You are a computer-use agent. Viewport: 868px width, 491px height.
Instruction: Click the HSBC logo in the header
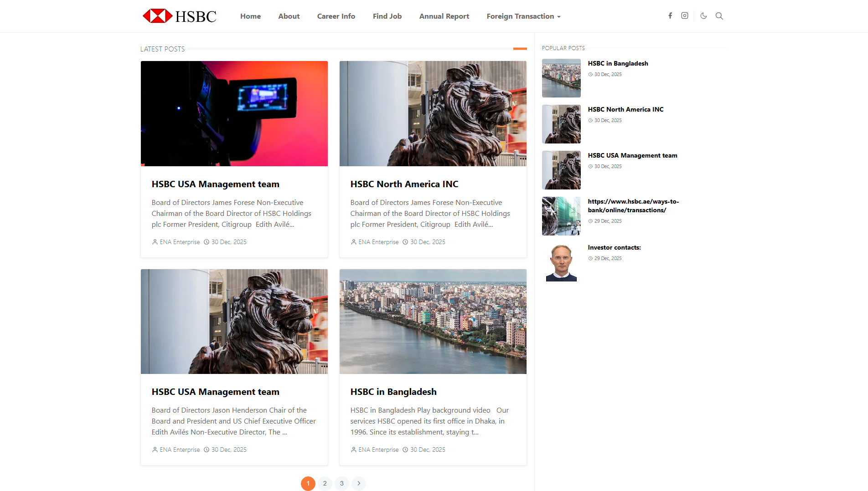pyautogui.click(x=180, y=16)
